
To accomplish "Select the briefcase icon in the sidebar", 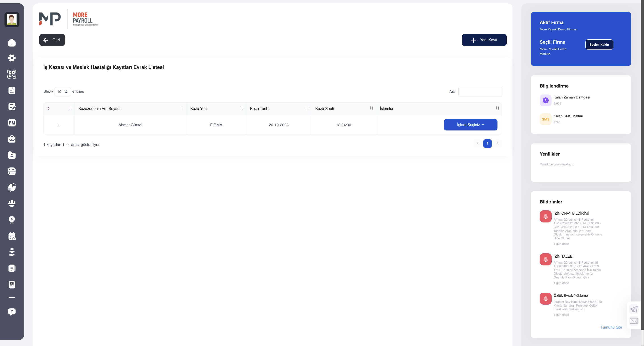I will [12, 139].
